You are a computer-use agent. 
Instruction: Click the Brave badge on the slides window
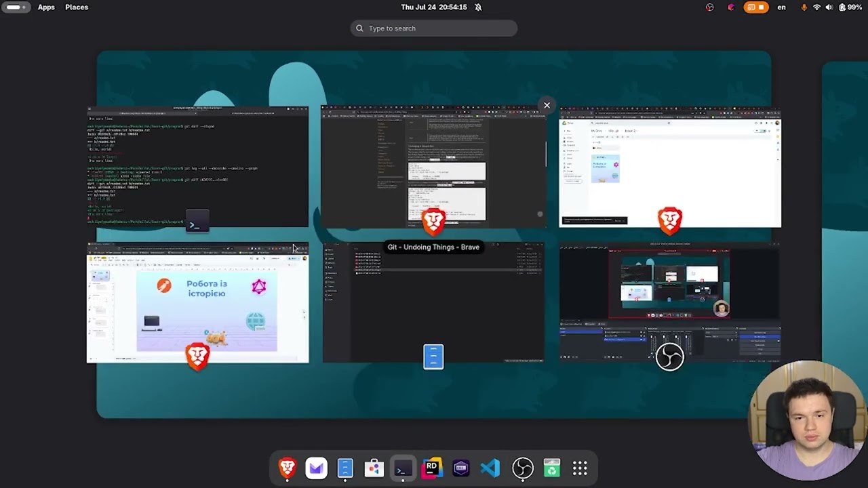click(x=197, y=357)
